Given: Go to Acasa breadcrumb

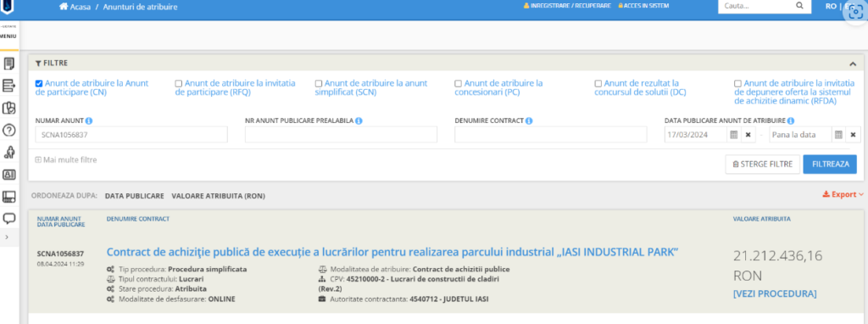Looking at the screenshot, I should click(x=75, y=7).
